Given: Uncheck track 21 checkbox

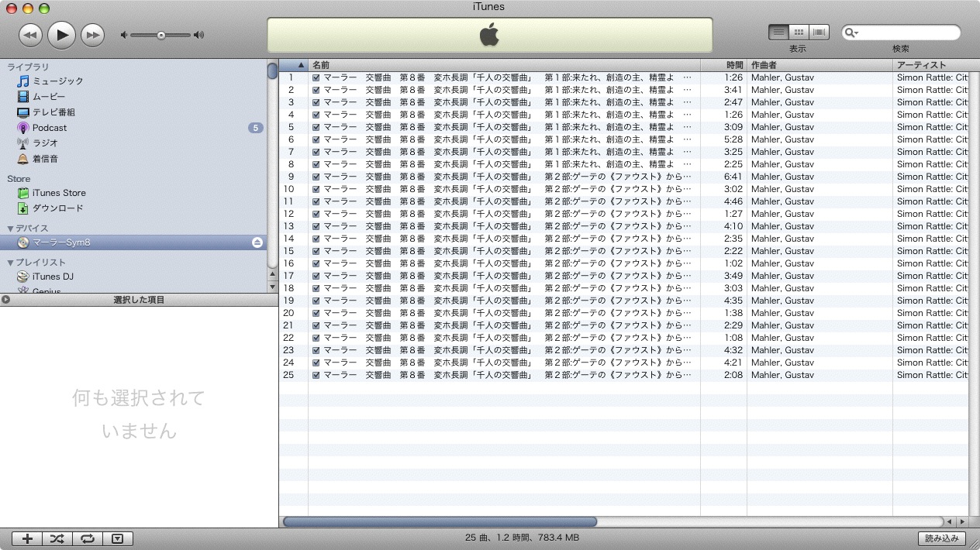Looking at the screenshot, I should pyautogui.click(x=316, y=325).
